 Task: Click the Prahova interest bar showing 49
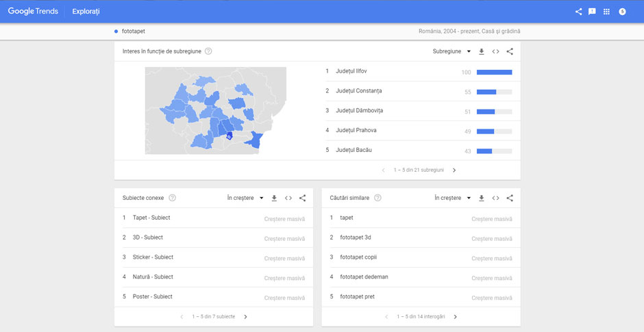pos(494,131)
